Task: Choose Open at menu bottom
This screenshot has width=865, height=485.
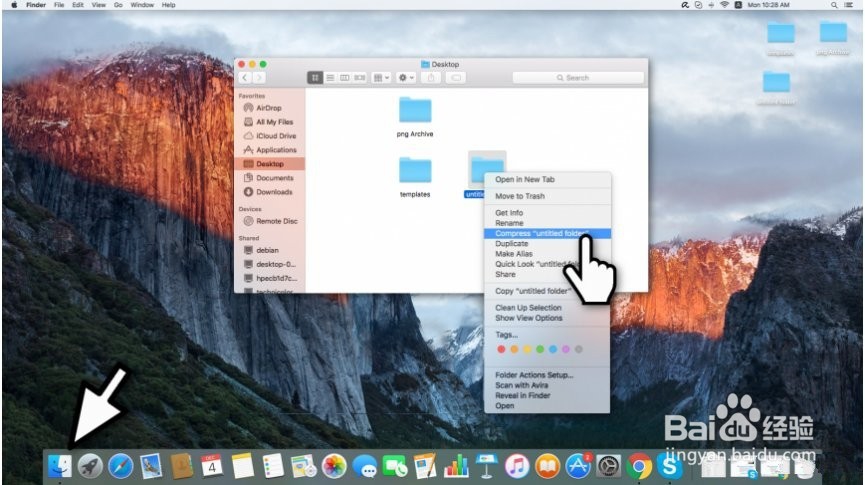Action: coord(504,406)
